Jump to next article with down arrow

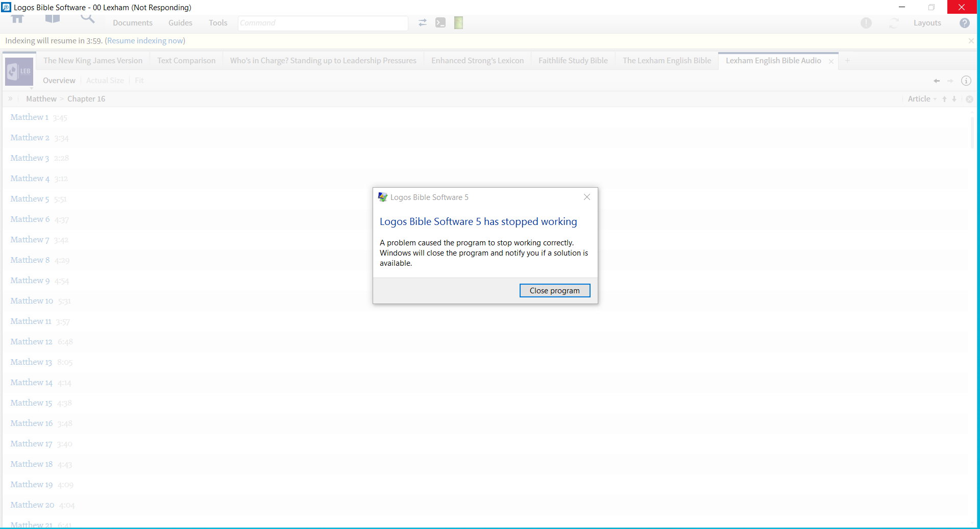[954, 99]
